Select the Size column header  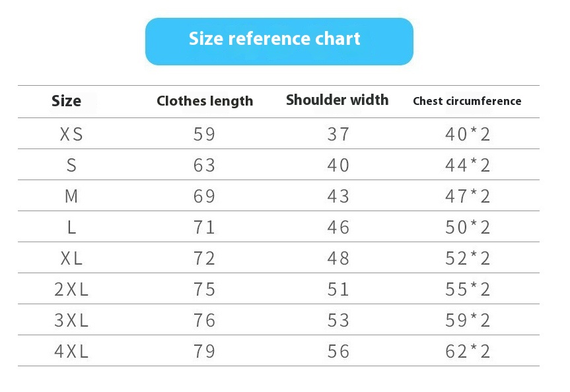[66, 101]
